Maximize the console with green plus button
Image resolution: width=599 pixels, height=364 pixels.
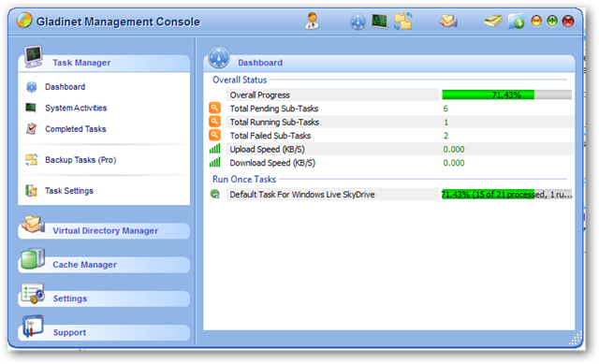(x=552, y=21)
